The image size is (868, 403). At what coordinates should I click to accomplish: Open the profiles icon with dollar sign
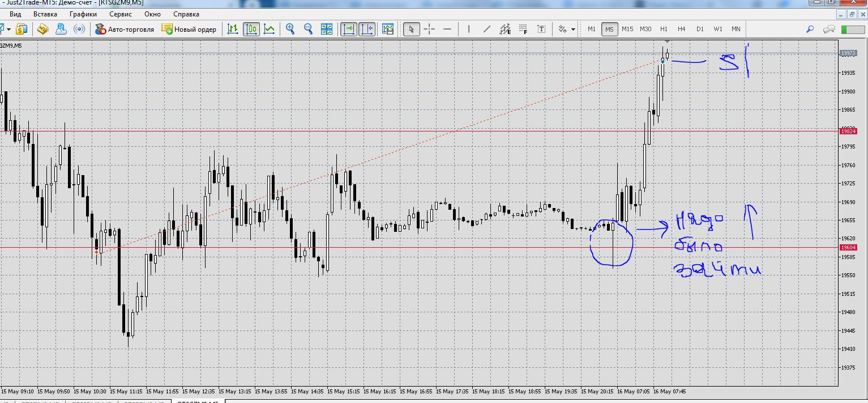point(22,29)
